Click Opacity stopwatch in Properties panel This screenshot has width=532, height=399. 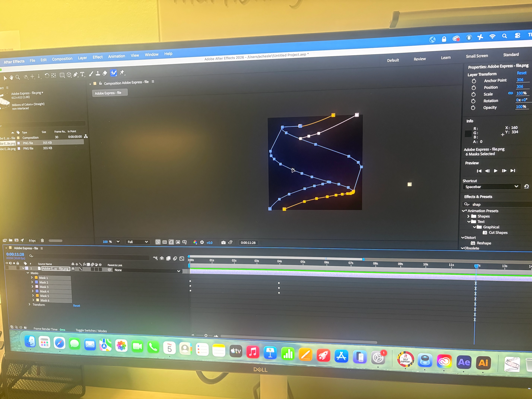(x=473, y=108)
